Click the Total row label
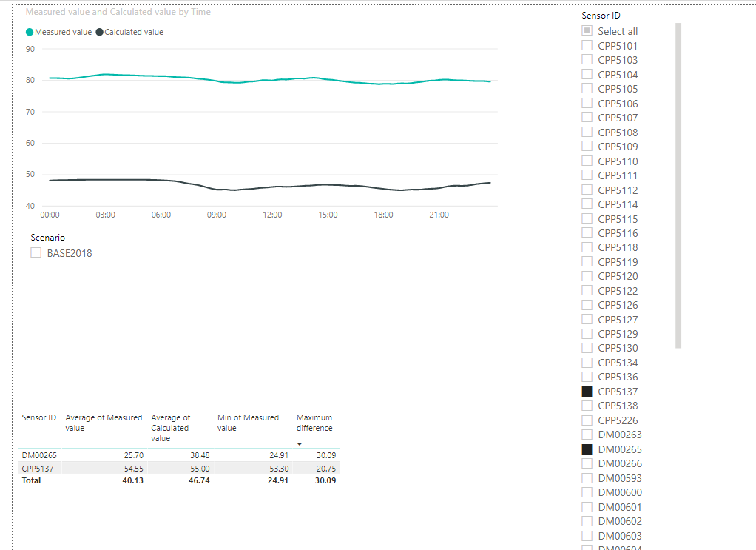Screen dimensions: 756x550 pos(31,480)
